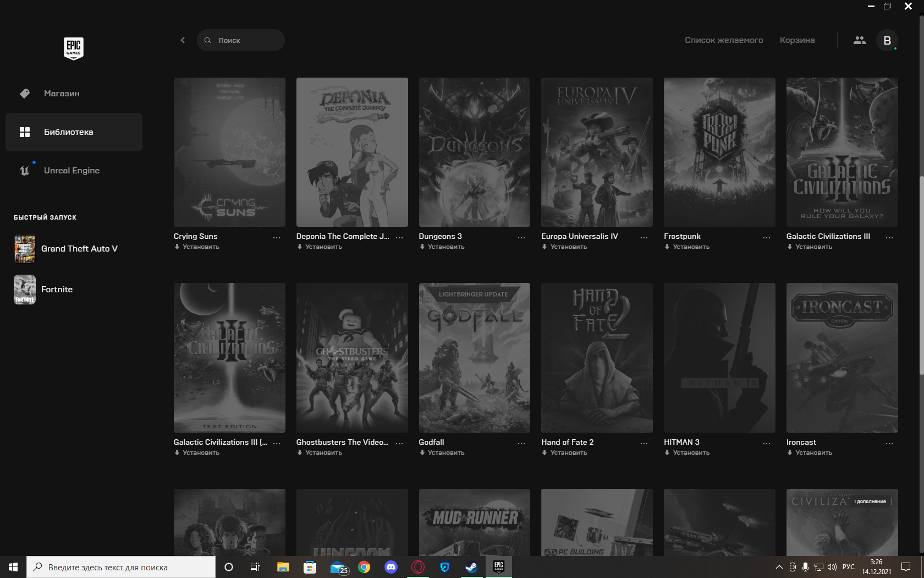The width and height of the screenshot is (924, 578).
Task: Open the profile avatar B
Action: coord(887,40)
